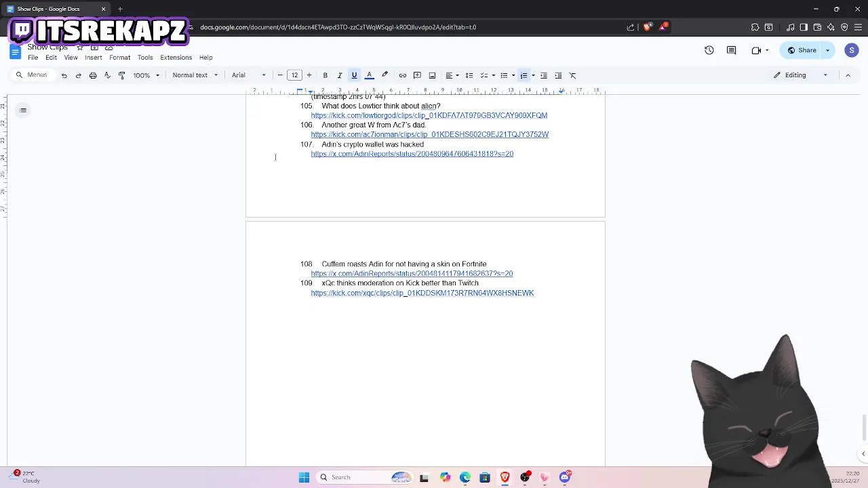Share this page from address bar
The image size is (868, 488).
631,27
